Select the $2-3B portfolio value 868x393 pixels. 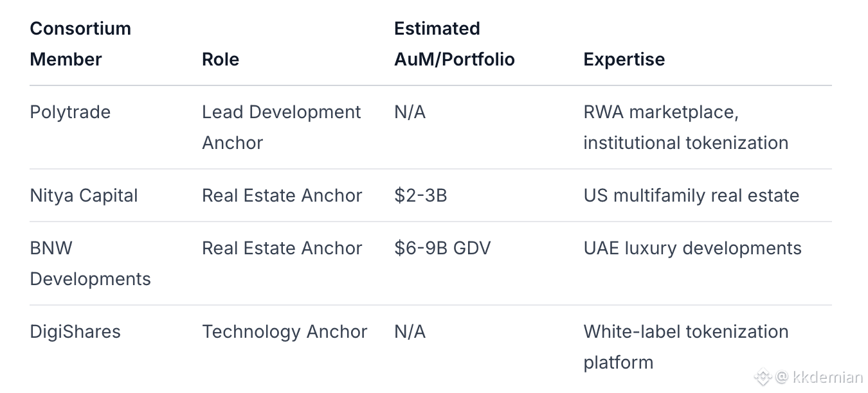420,195
